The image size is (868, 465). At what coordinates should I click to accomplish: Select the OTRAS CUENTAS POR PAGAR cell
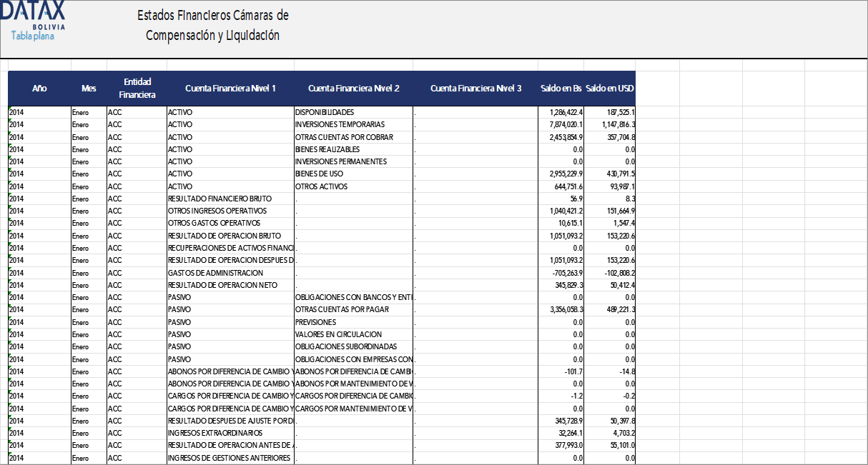pos(335,310)
